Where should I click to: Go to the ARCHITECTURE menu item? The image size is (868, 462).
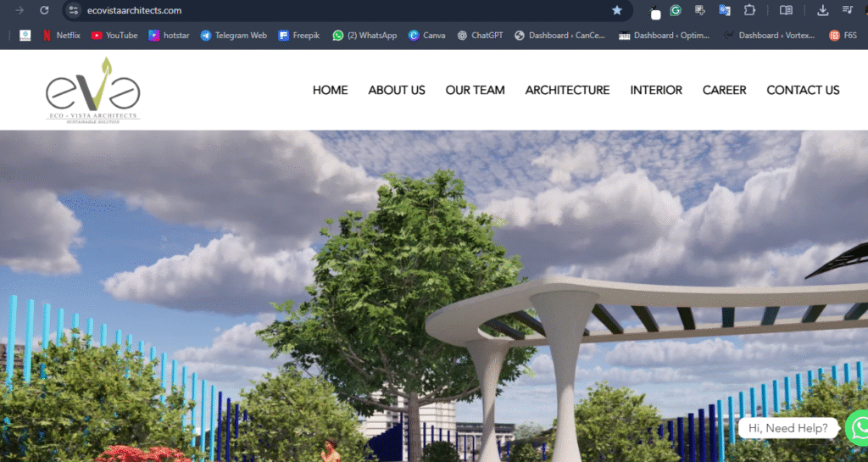tap(567, 90)
